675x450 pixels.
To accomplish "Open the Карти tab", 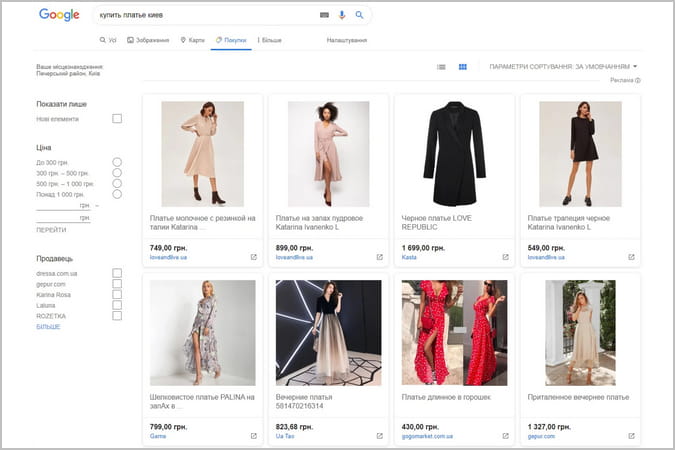I will click(x=192, y=40).
